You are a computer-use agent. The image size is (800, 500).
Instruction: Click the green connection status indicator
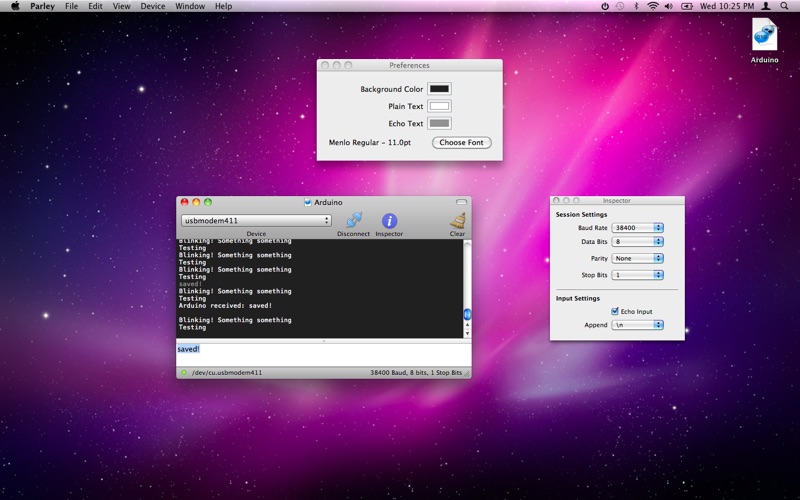pos(184,372)
